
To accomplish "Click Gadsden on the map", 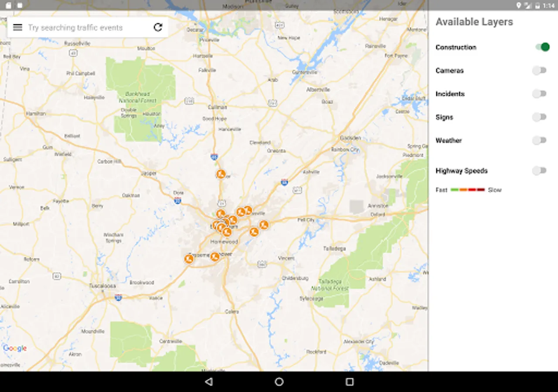I will (351, 138).
